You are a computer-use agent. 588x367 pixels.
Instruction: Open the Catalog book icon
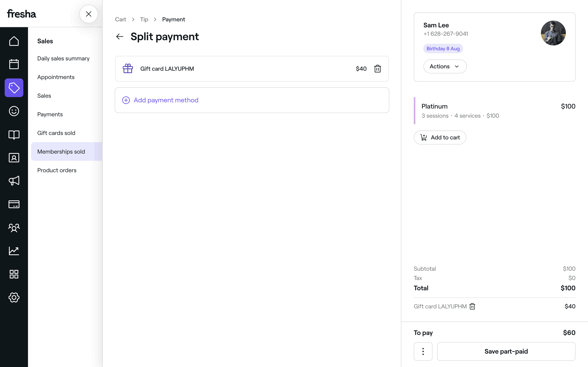pos(14,134)
